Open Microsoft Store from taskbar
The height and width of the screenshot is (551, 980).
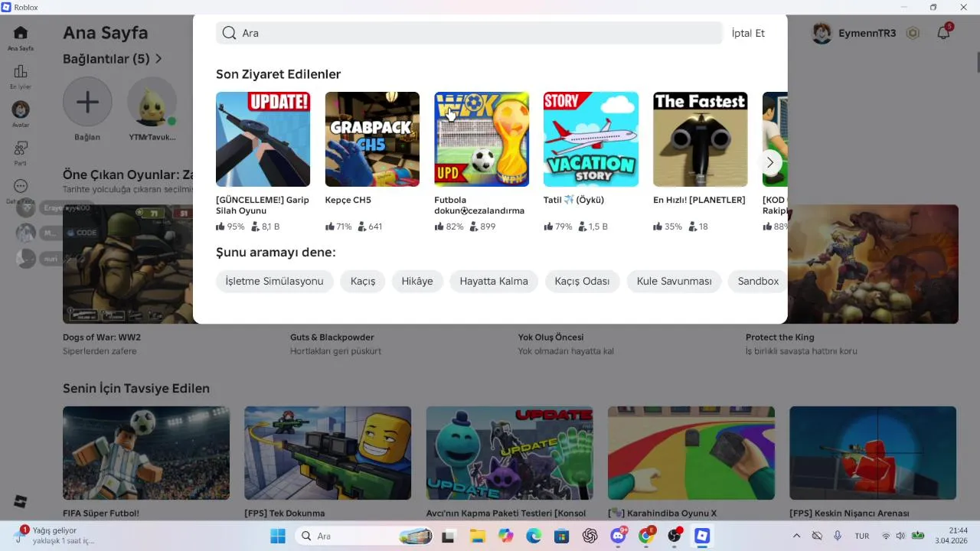[x=561, y=536]
